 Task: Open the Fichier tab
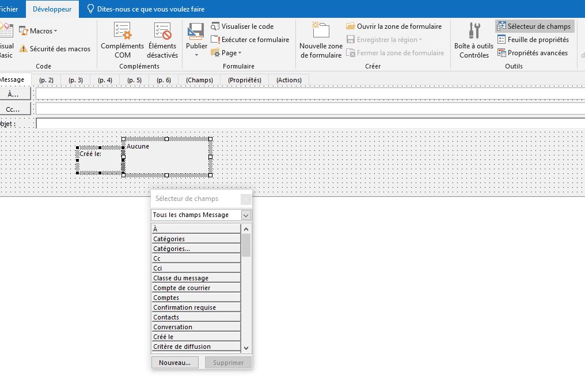[x=9, y=9]
